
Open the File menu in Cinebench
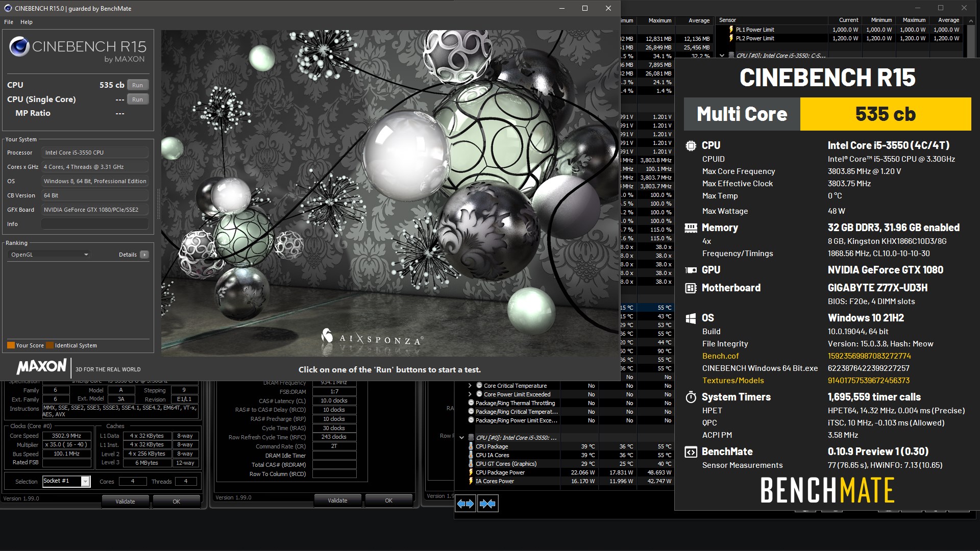point(9,22)
